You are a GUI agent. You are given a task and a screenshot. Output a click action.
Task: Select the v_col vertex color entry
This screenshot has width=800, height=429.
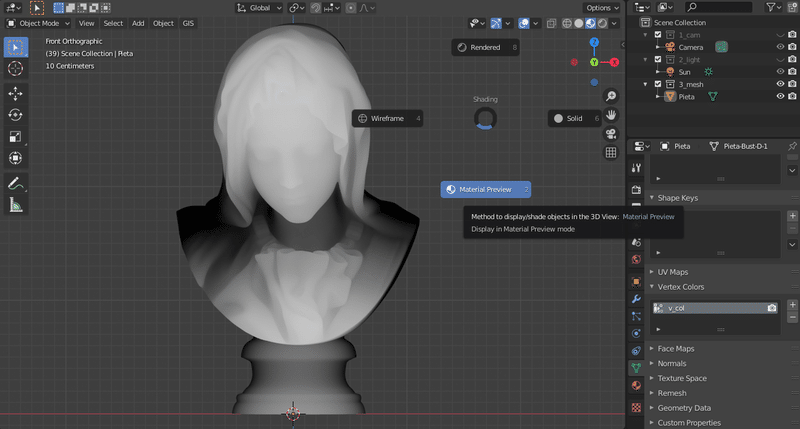pos(715,308)
